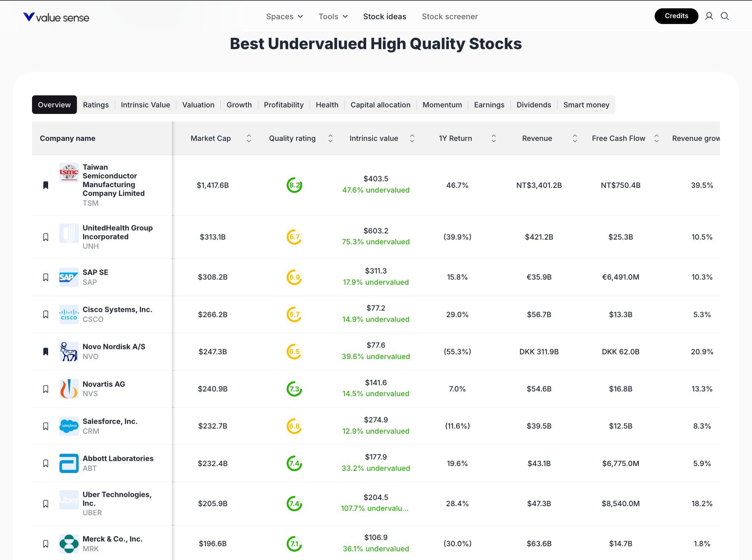Open the user account icon
This screenshot has width=752, height=560.
[x=709, y=16]
